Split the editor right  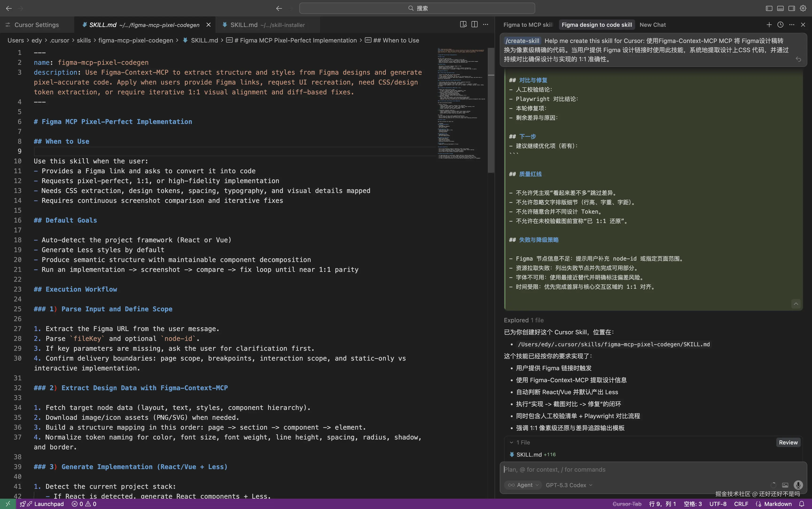474,25
